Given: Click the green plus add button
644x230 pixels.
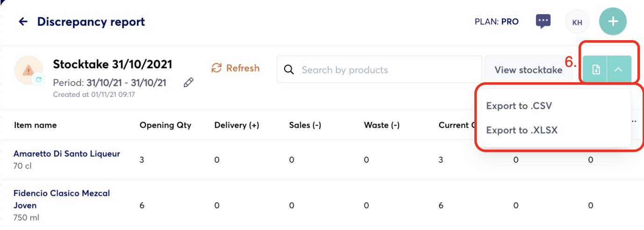Looking at the screenshot, I should tap(613, 22).
